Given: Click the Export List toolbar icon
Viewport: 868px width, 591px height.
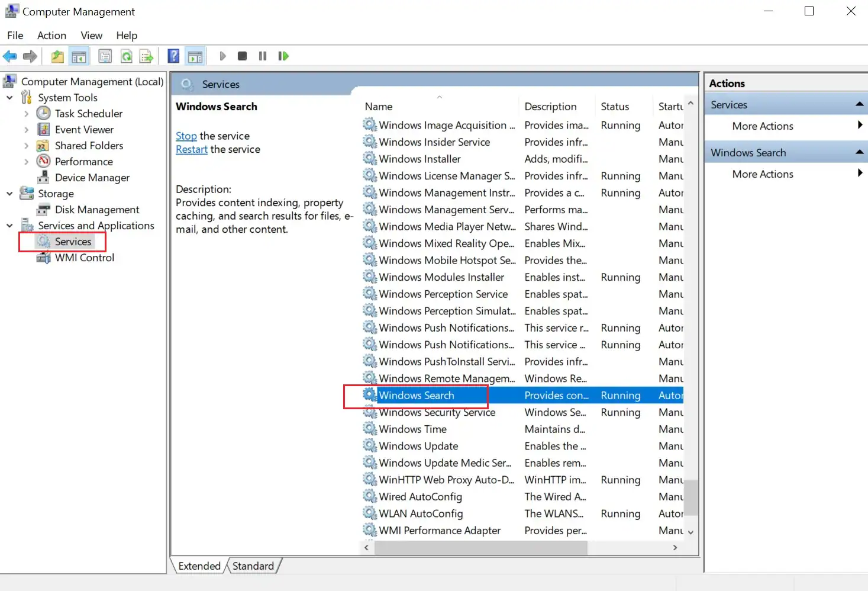Looking at the screenshot, I should pos(146,56).
